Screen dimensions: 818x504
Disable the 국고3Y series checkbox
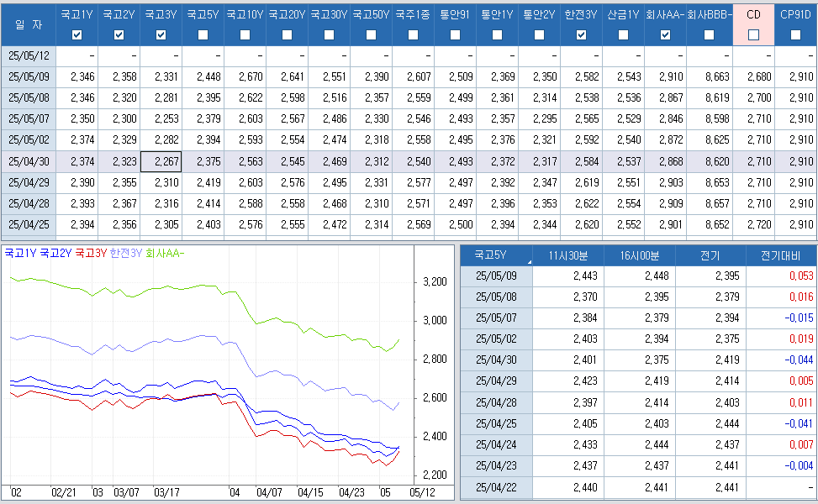(161, 34)
